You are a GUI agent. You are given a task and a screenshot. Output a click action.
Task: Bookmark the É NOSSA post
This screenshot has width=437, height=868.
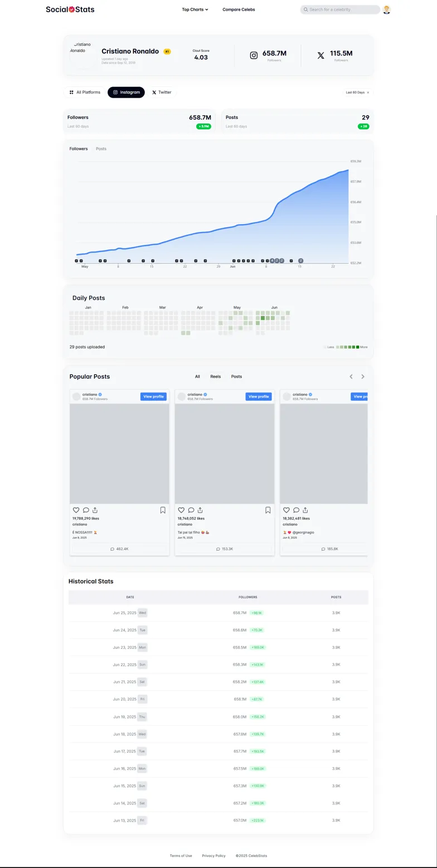coord(163,510)
